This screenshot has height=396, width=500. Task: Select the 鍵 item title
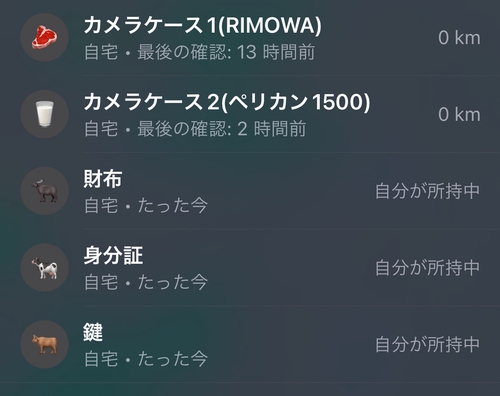[x=93, y=332]
